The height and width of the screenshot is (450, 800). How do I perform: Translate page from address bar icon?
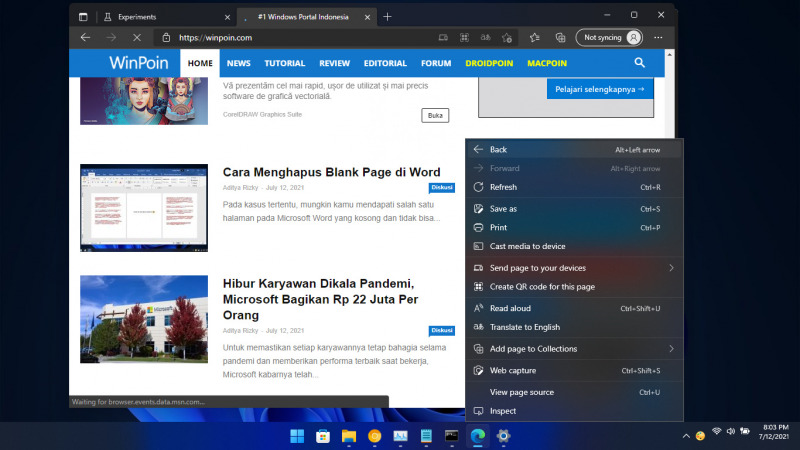[485, 37]
